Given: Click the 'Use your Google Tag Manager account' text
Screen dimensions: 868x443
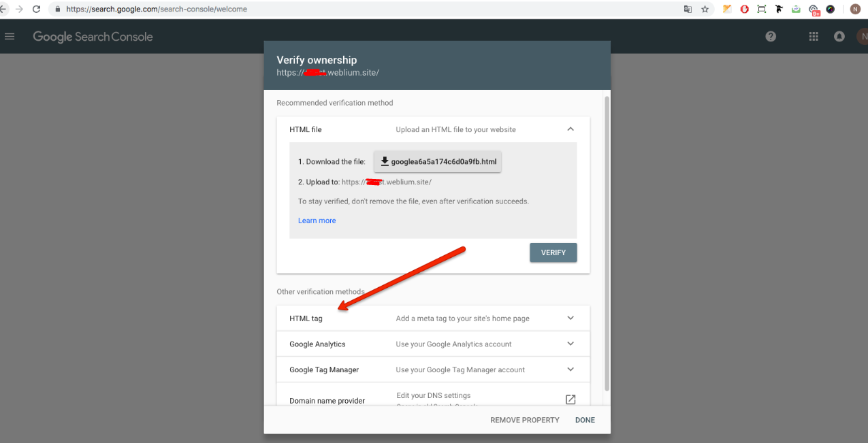Looking at the screenshot, I should 460,370.
